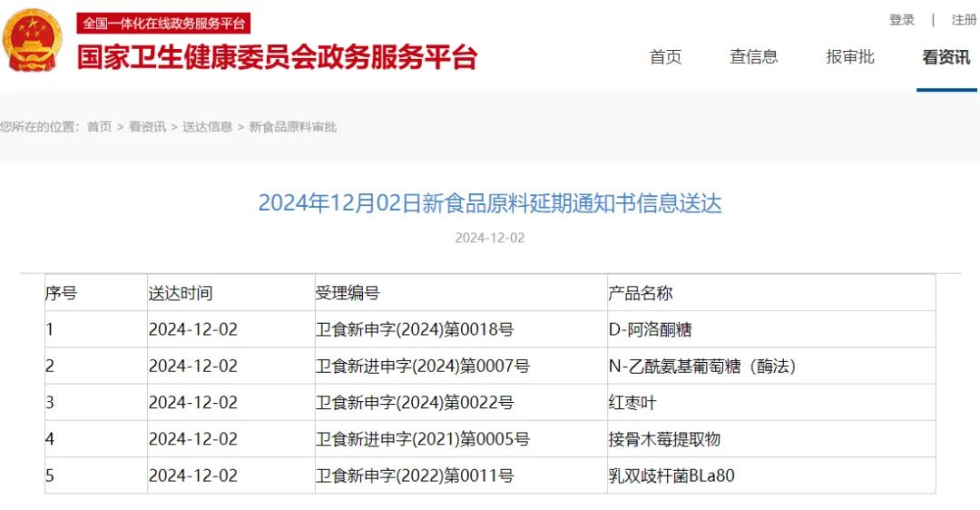Select the 红枣叶 product cell
Image resolution: width=980 pixels, height=510 pixels.
click(x=771, y=403)
